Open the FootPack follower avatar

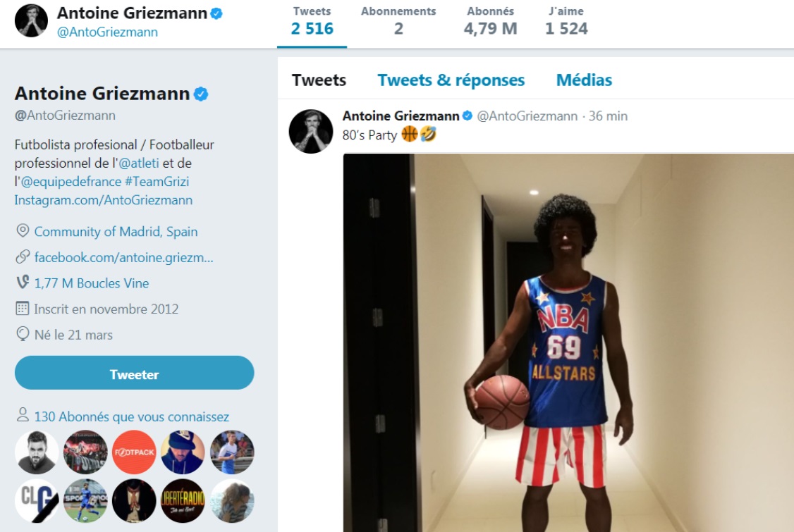(134, 452)
